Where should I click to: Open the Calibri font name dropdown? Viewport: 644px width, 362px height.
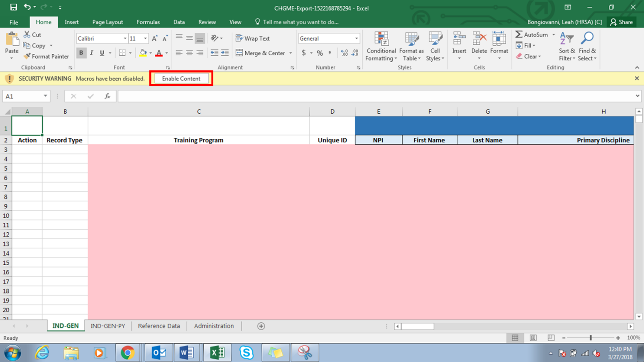125,39
